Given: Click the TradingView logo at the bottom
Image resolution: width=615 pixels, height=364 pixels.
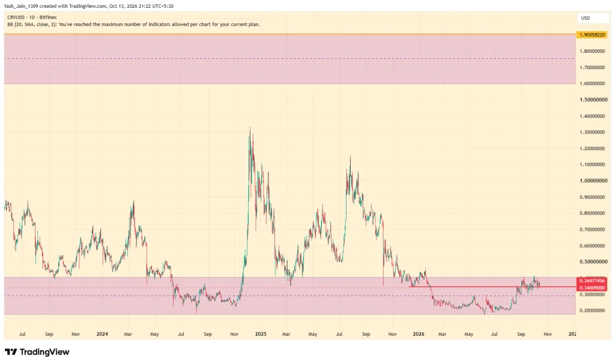Looking at the screenshot, I should pyautogui.click(x=37, y=352).
